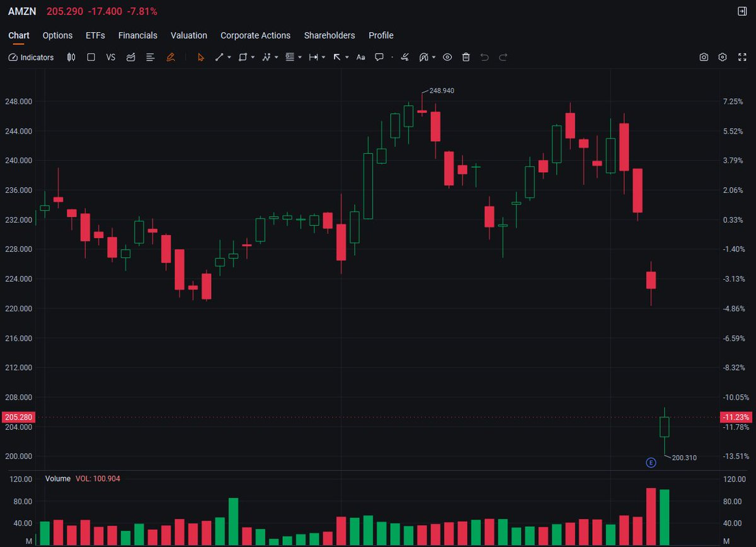This screenshot has height=547, width=756.
Task: Select the rectangle shape drawing tool
Action: tap(243, 57)
